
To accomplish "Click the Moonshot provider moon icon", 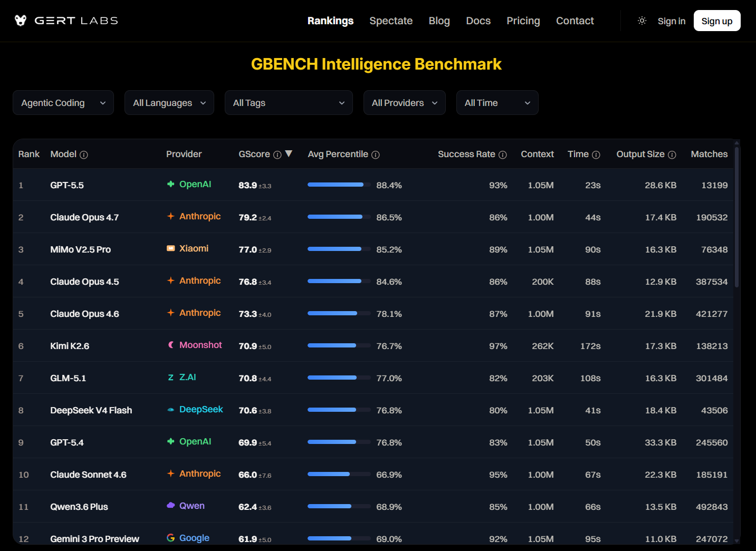I will (171, 345).
